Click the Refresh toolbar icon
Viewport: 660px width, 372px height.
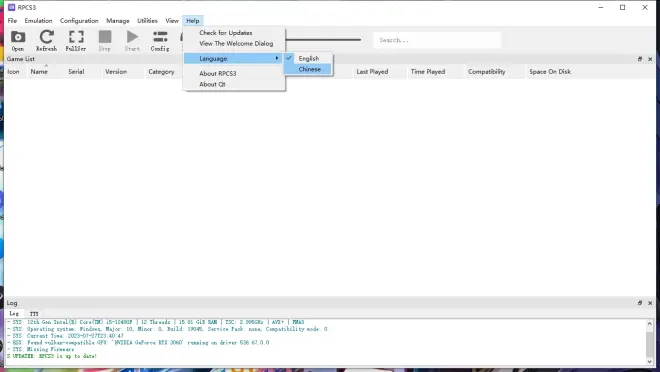[x=46, y=40]
